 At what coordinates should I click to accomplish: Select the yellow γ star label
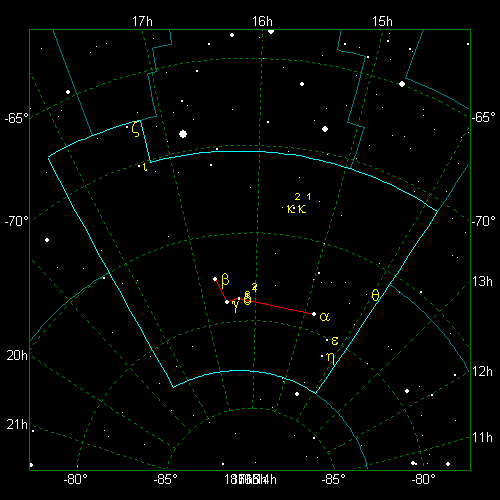(235, 306)
